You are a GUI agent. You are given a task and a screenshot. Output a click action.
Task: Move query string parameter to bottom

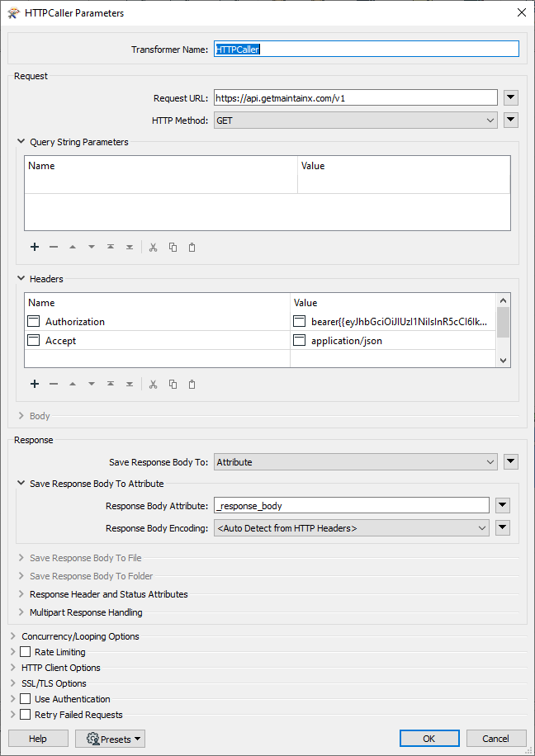pyautogui.click(x=130, y=247)
